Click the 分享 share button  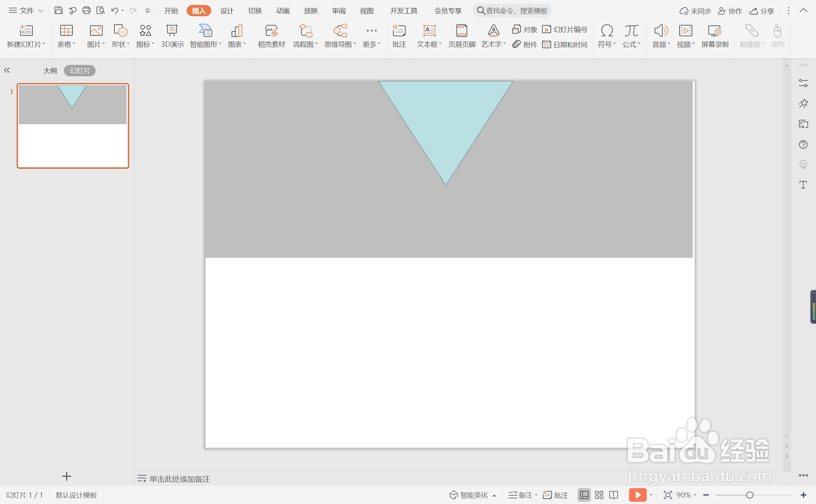tap(762, 11)
